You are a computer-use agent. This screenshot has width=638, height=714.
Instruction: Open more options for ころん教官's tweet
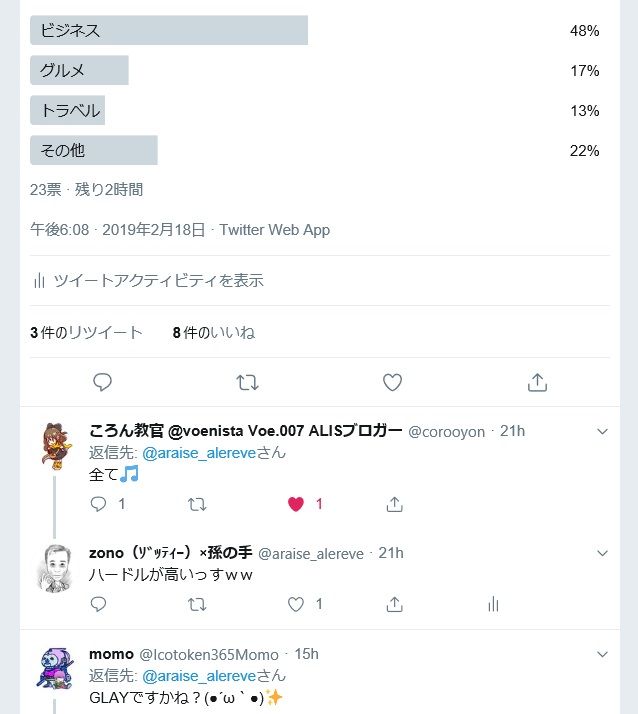pyautogui.click(x=602, y=431)
